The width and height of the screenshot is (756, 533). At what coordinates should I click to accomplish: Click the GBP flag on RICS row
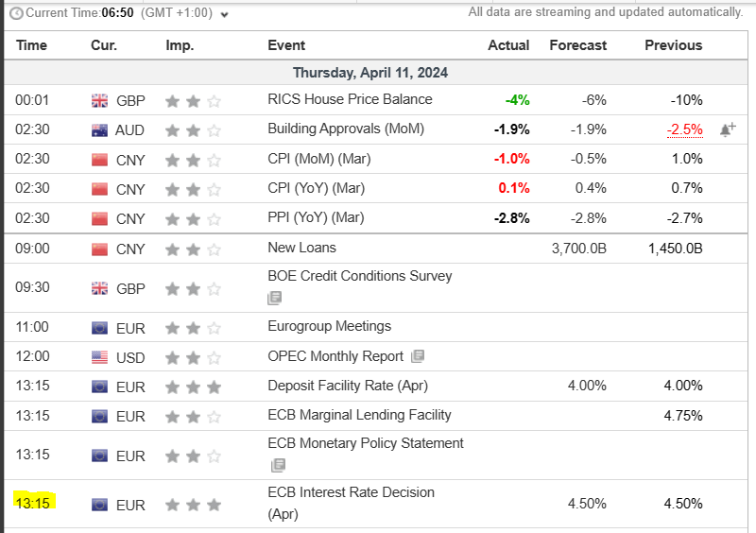tap(99, 100)
